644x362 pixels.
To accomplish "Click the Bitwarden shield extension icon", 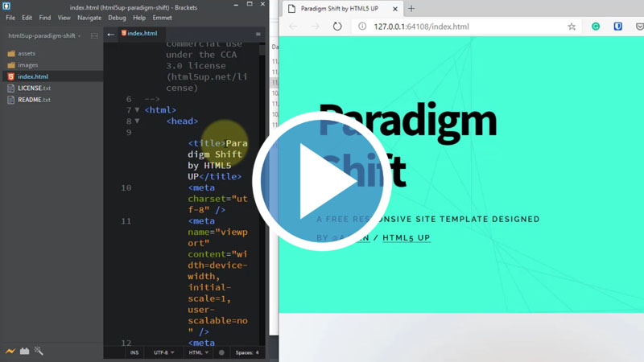I will tap(618, 27).
